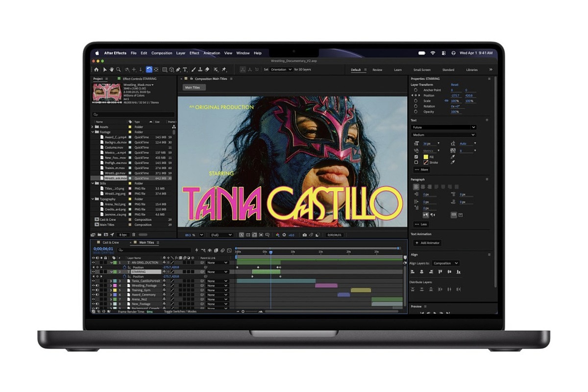Screen dimensions: 588x392
Task: Hide the Wrestling_Footage layer
Action: (94, 286)
